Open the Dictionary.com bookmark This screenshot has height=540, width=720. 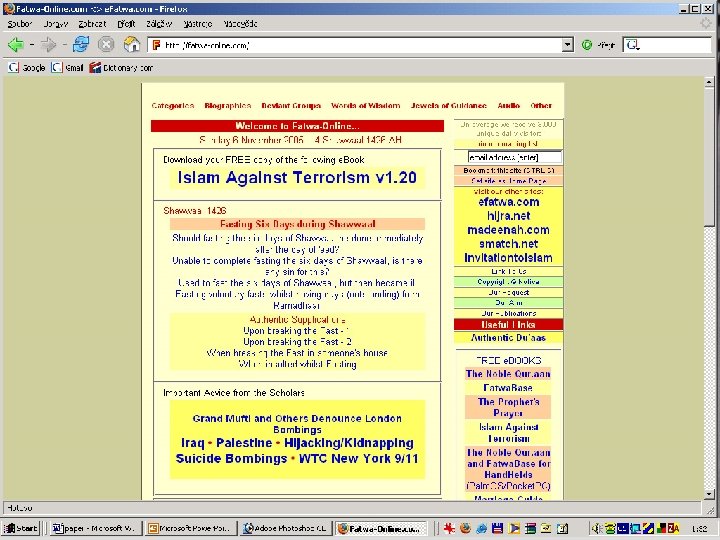coord(121,68)
